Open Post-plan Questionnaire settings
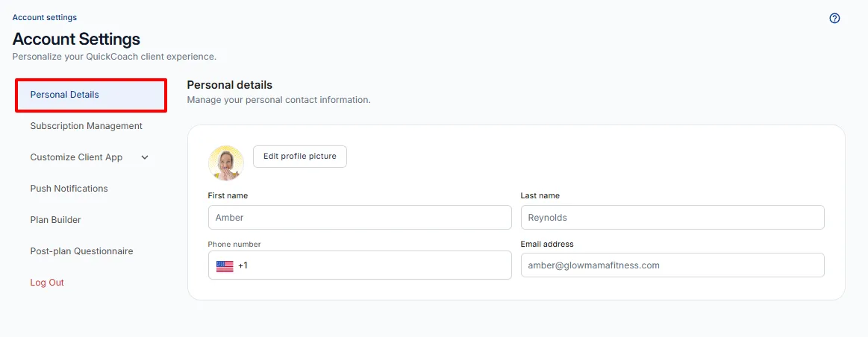 (x=81, y=251)
